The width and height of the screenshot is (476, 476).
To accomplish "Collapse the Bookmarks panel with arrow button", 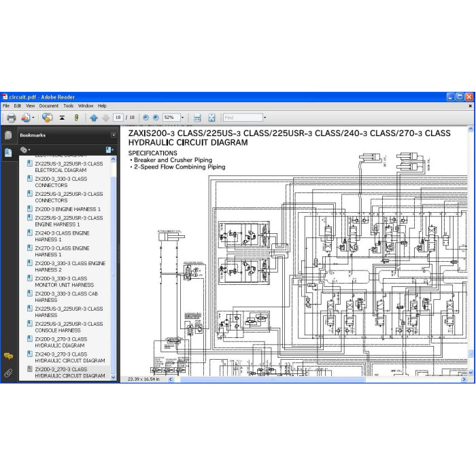I will [x=114, y=135].
